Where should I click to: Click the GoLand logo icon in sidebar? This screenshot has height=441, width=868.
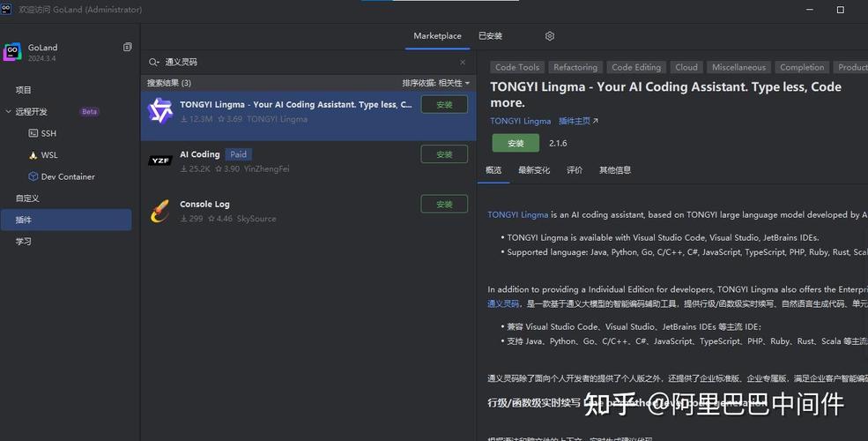(x=12, y=52)
